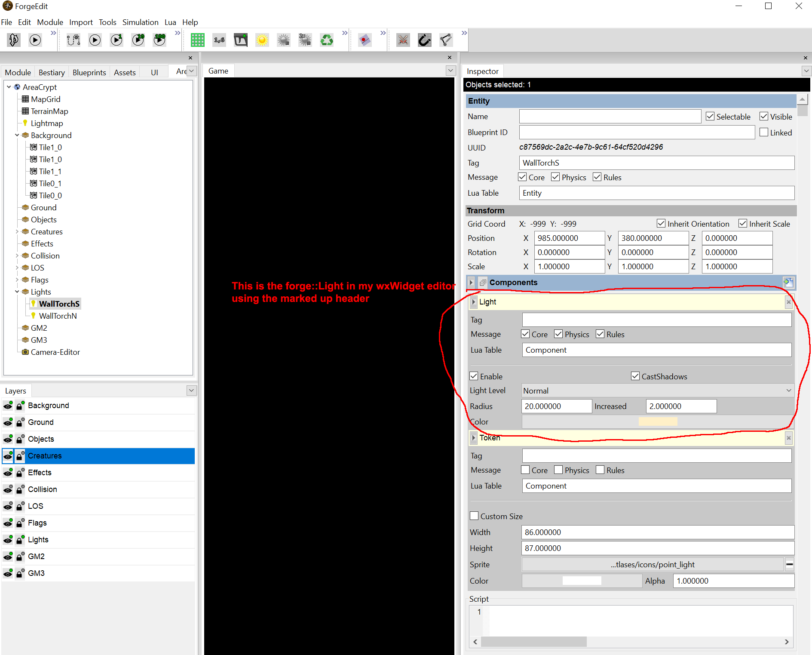This screenshot has height=655, width=812.
Task: Click the play button beside the P icon
Action: [x=35, y=40]
